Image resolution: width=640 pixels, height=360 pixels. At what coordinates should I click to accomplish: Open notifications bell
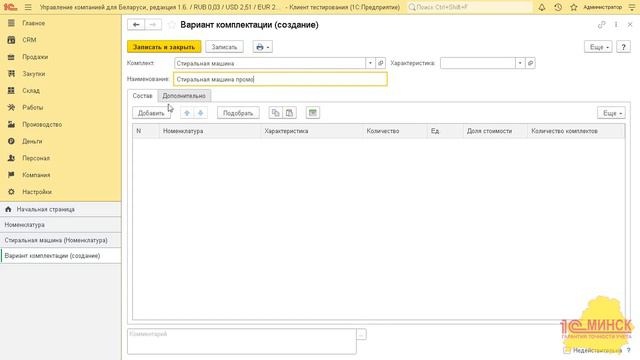point(542,7)
